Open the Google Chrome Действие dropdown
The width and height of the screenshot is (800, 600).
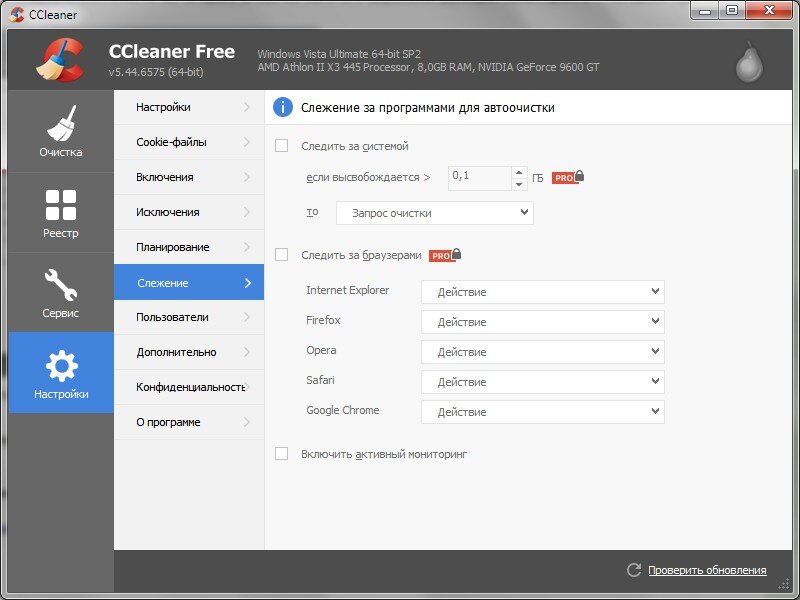[x=543, y=412]
